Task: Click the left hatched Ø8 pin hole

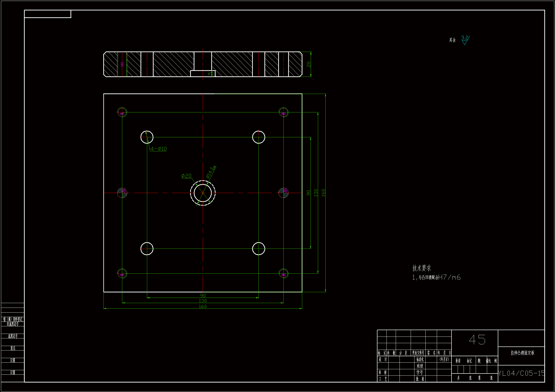Action: tap(122, 193)
